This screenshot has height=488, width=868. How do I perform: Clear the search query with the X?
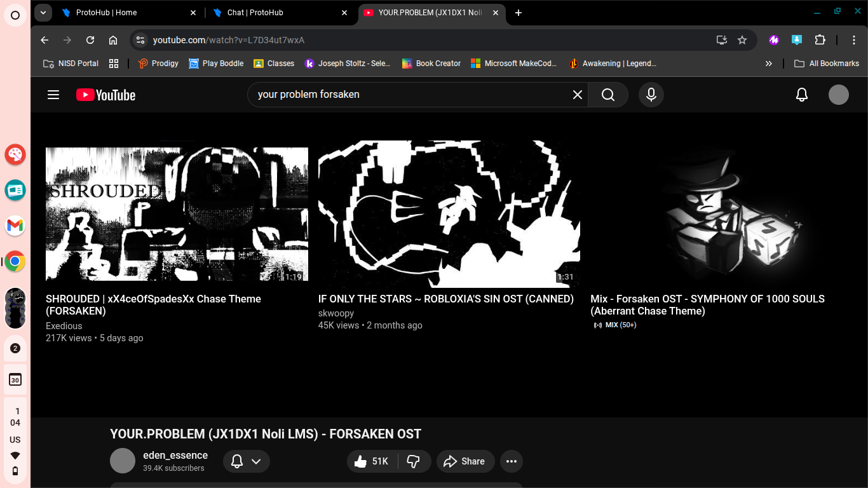pos(577,94)
